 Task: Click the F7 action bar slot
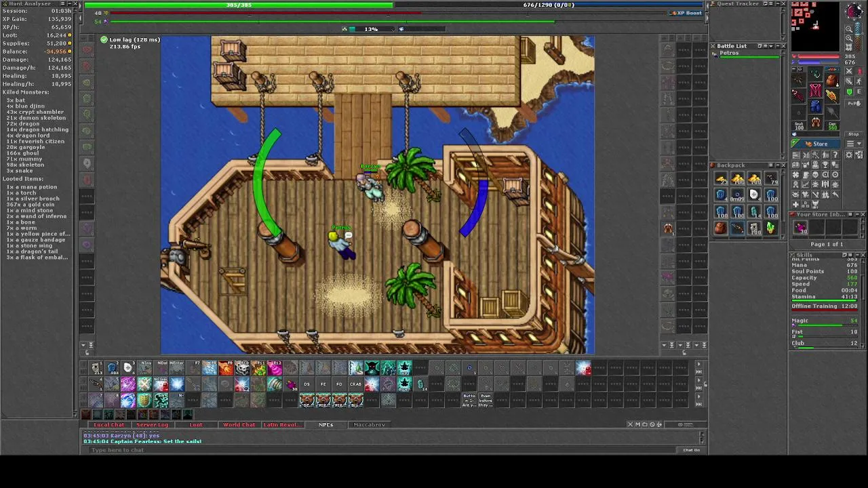click(194, 367)
